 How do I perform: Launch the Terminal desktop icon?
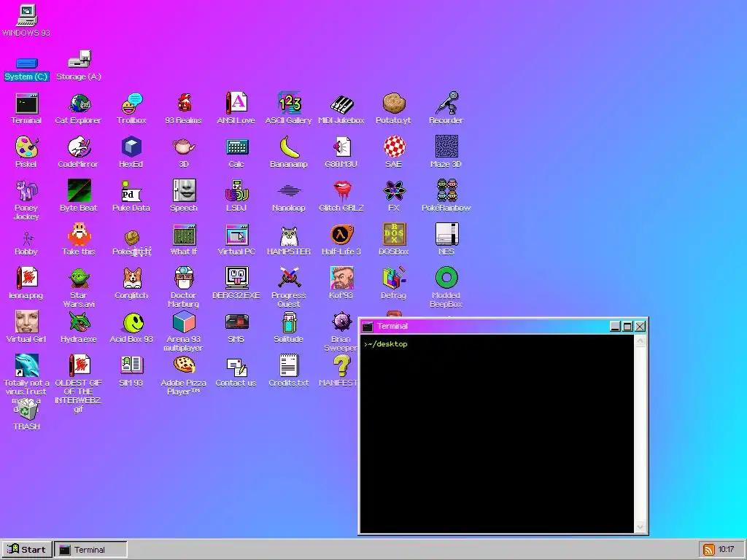(x=26, y=104)
